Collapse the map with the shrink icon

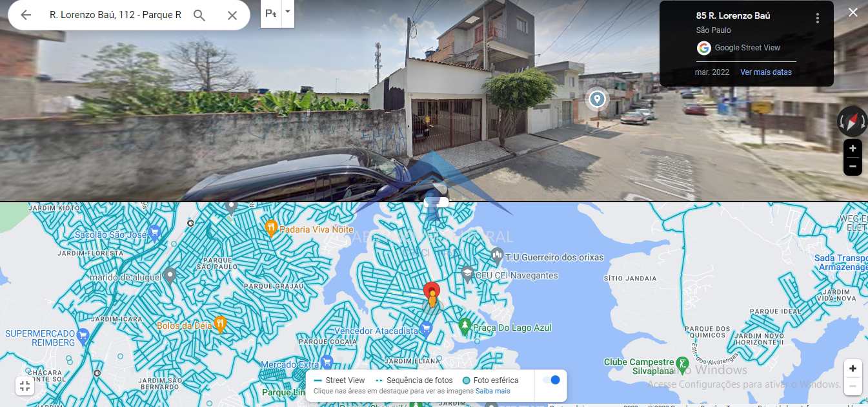pyautogui.click(x=25, y=386)
